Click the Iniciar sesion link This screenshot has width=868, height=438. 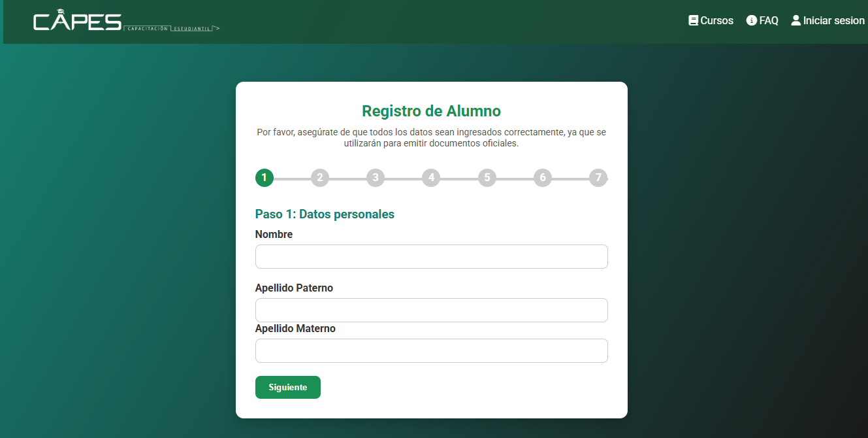(x=833, y=20)
